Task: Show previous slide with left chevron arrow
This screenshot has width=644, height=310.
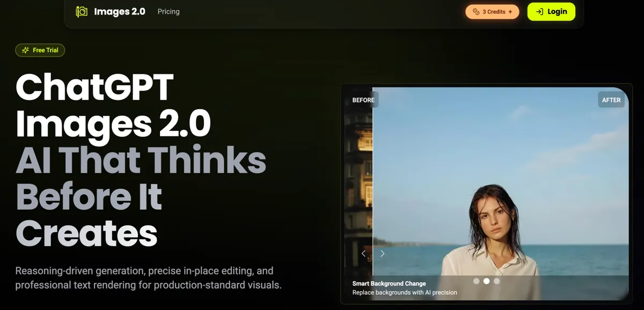Action: pos(363,254)
